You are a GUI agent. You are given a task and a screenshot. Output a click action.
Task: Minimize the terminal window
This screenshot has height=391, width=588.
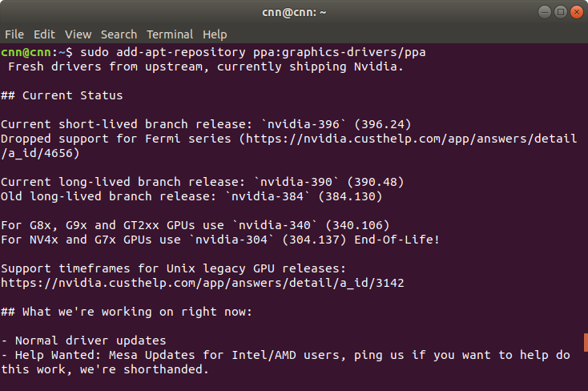[545, 12]
